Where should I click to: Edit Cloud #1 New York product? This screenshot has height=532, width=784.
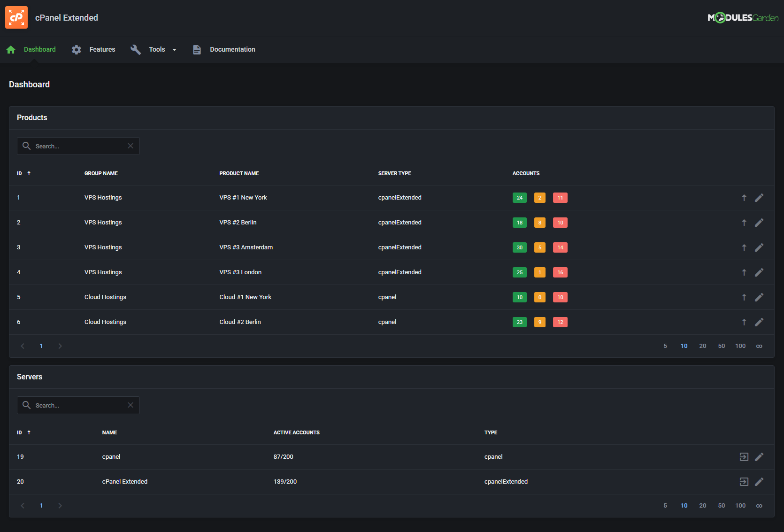click(759, 297)
